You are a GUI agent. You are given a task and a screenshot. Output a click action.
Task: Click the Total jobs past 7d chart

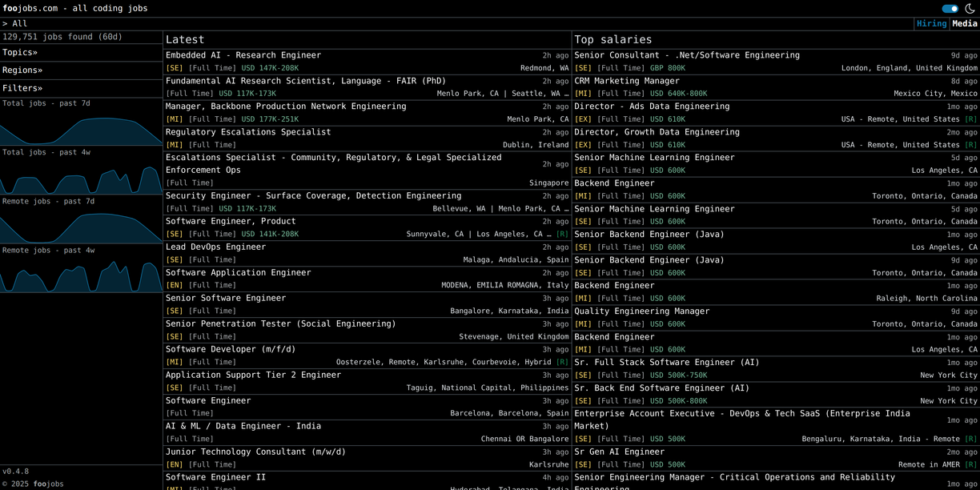pos(81,127)
